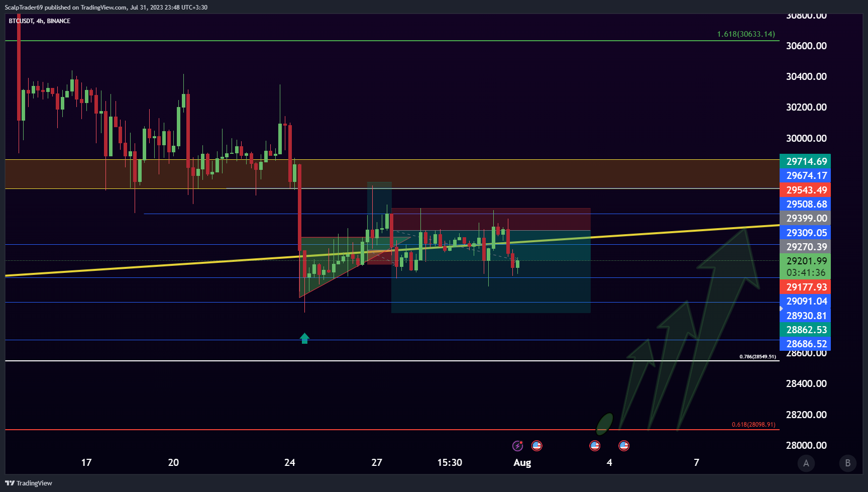Click the US flag event icon right of the 4 date label
The image size is (868, 492).
[624, 445]
